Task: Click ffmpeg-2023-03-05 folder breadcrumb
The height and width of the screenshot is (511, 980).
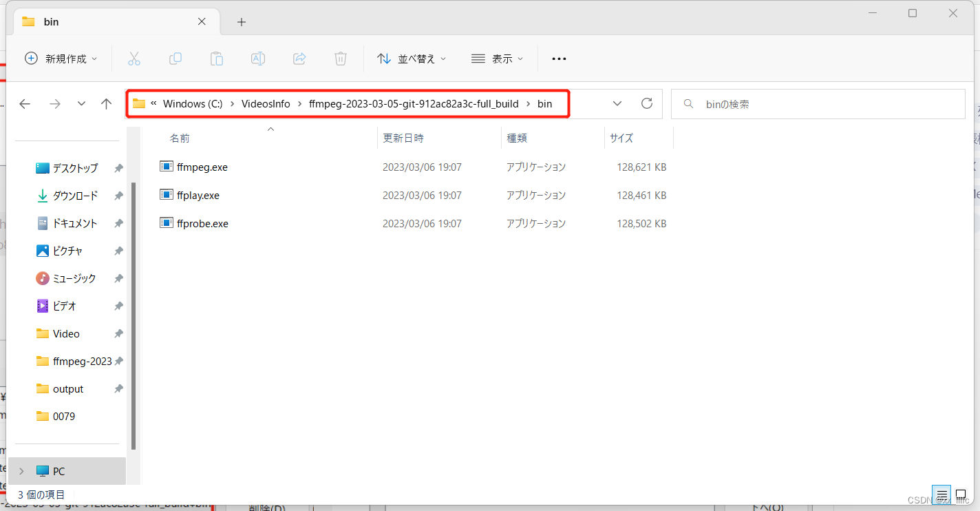Action: (x=414, y=104)
